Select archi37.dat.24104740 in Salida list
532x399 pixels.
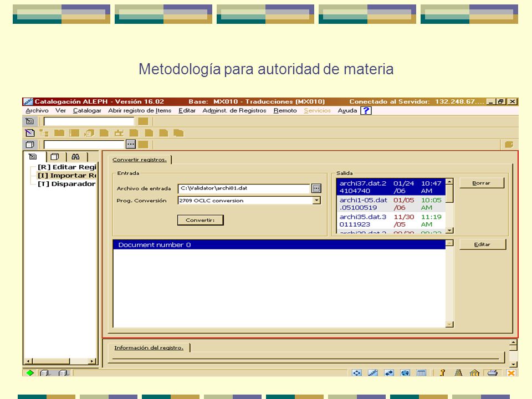(391, 187)
